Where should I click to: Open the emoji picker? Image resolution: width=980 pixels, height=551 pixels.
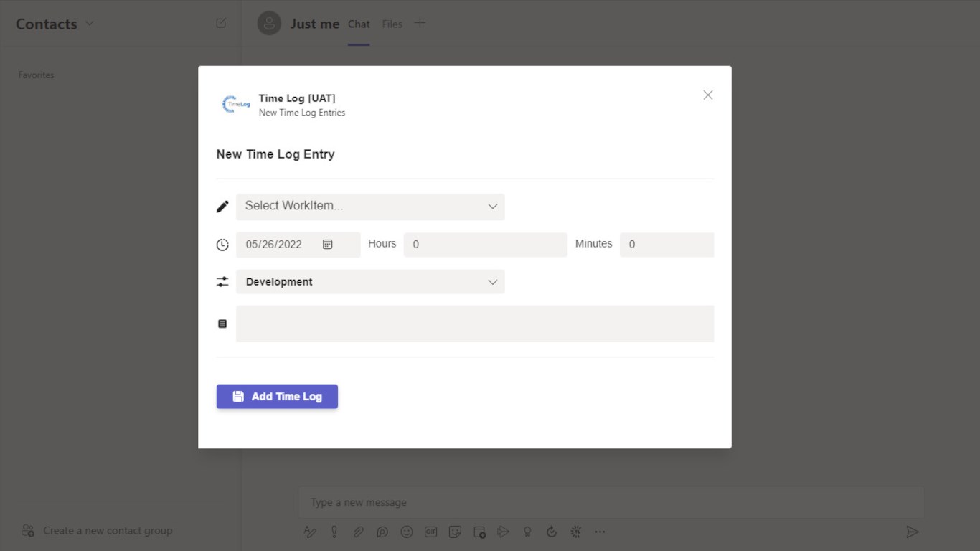point(407,532)
